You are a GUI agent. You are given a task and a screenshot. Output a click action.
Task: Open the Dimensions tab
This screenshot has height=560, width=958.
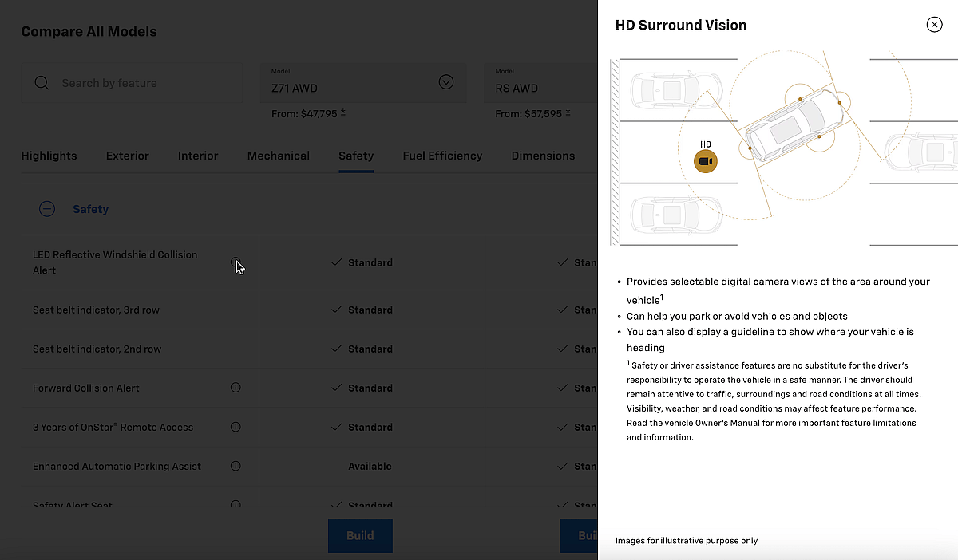tap(543, 156)
